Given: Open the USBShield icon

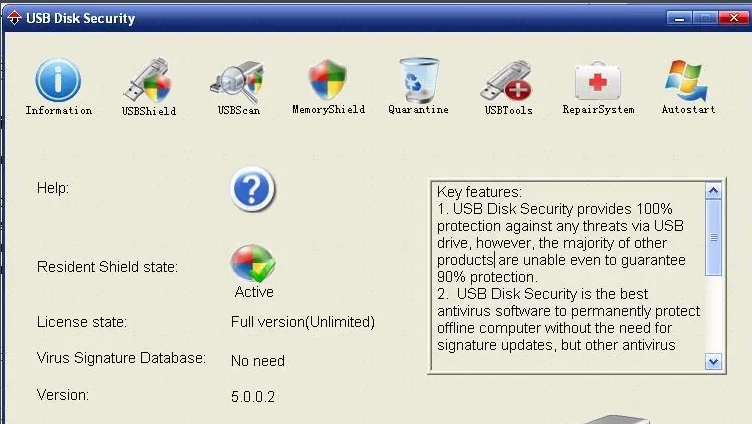Looking at the screenshot, I should point(148,80).
